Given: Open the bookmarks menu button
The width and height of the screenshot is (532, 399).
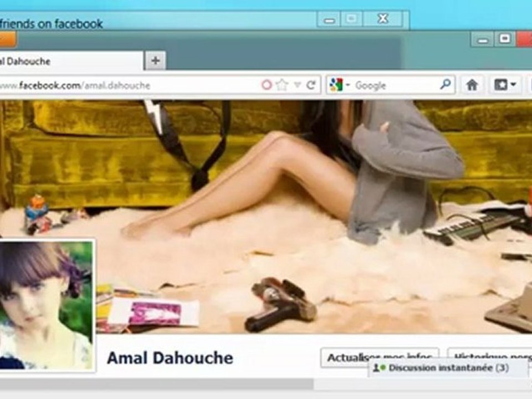Looking at the screenshot, I should [505, 85].
